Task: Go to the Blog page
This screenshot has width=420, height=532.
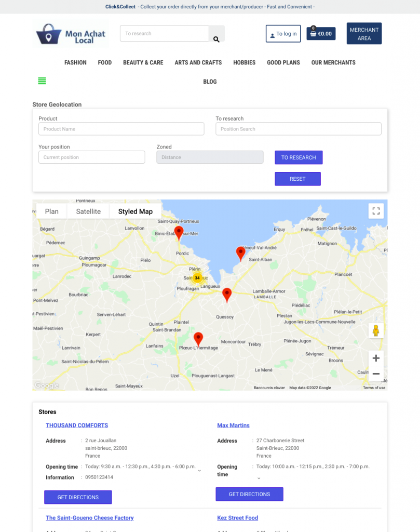Action: tap(210, 82)
